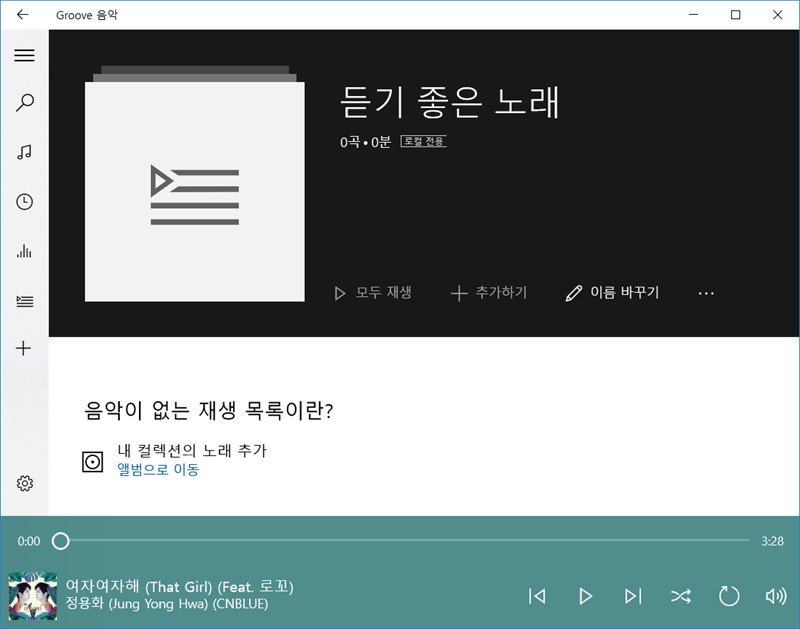Screen dimensions: 800x629
Task: Open playlists icon in sidebar
Action: pos(24,301)
